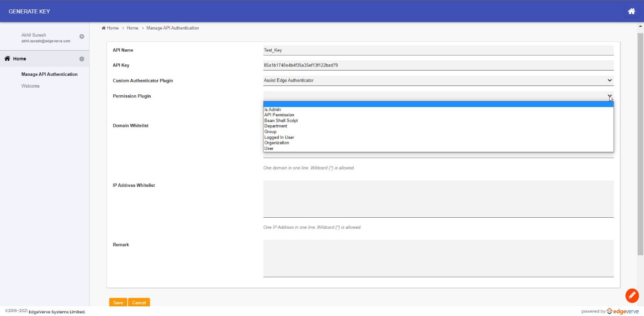Select 'Bean Shell Script' option
The width and height of the screenshot is (644, 316).
281,121
